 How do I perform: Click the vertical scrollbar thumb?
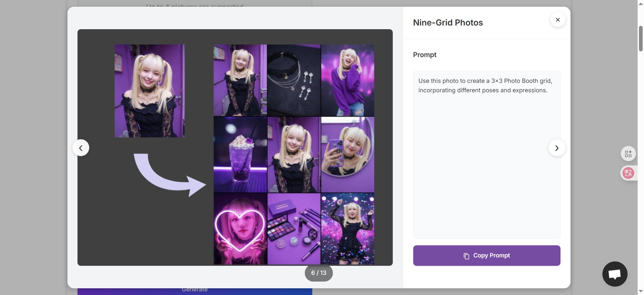pos(641,39)
